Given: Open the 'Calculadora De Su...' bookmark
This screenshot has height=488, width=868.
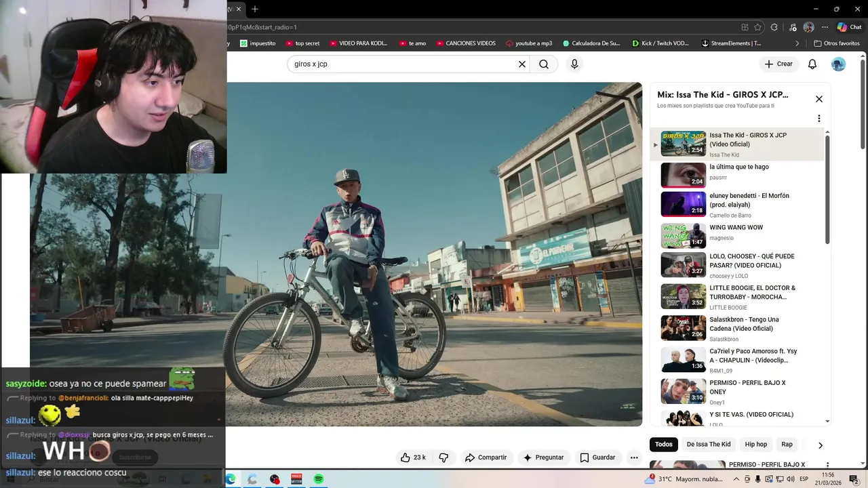Looking at the screenshot, I should pyautogui.click(x=591, y=43).
